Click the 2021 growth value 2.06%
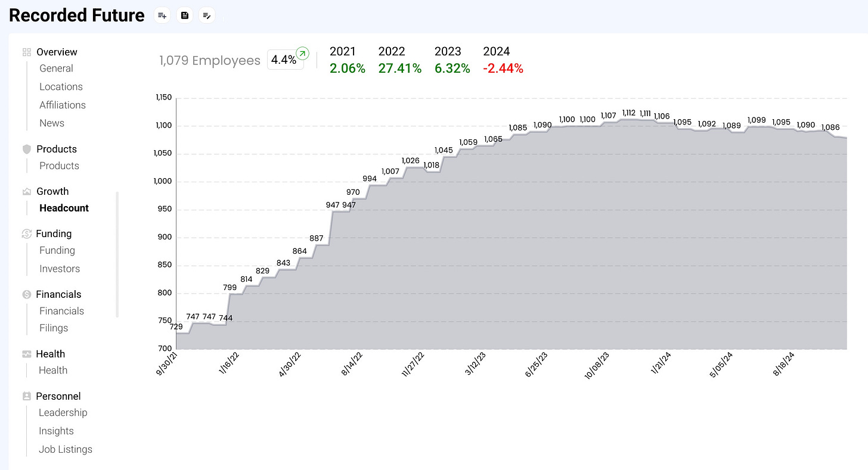868x470 pixels. click(x=348, y=69)
